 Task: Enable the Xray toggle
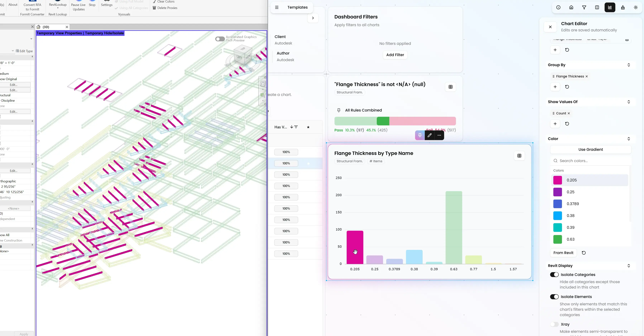(554, 324)
